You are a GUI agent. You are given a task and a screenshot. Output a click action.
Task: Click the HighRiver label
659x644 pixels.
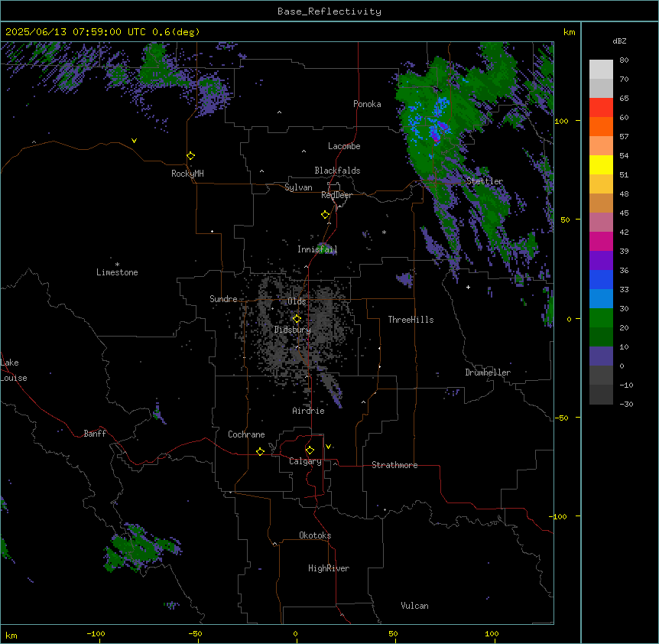tap(329, 568)
